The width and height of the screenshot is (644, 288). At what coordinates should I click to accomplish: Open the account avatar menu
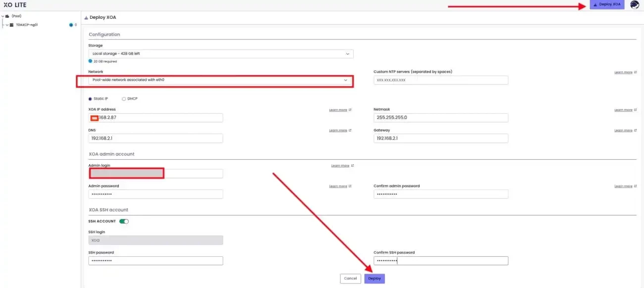[x=634, y=5]
